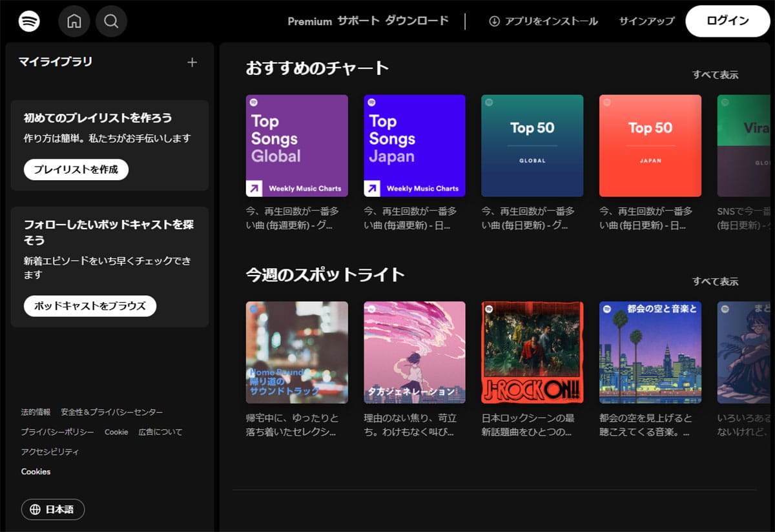The image size is (775, 532).
Task: Open J-ROCK ON!! playlist cover
Action: point(532,353)
